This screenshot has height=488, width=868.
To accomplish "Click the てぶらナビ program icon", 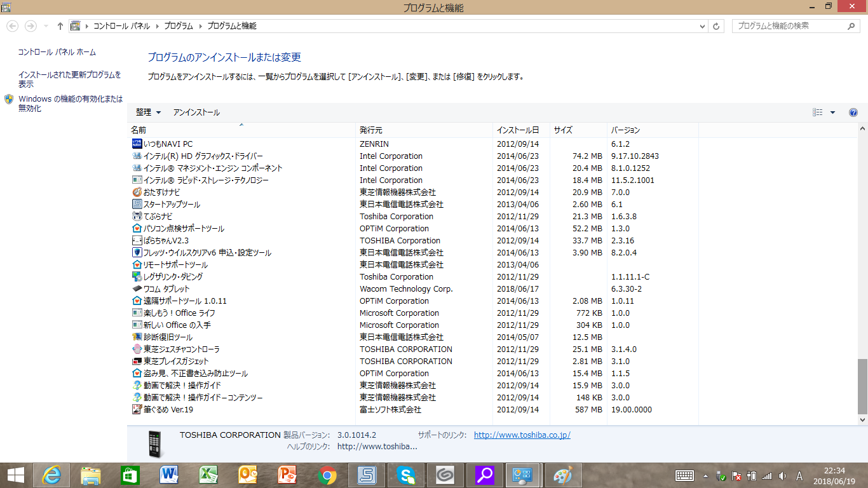I will (137, 216).
